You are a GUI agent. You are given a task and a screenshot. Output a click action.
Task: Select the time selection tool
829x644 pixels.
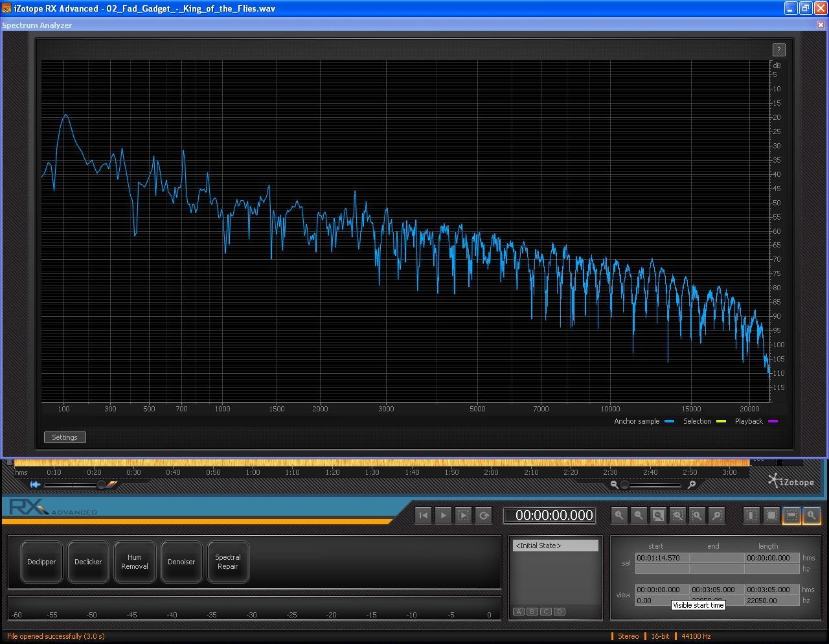point(751,515)
